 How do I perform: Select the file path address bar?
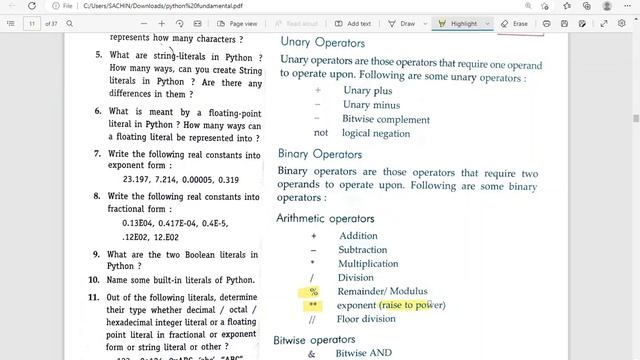(163, 6)
